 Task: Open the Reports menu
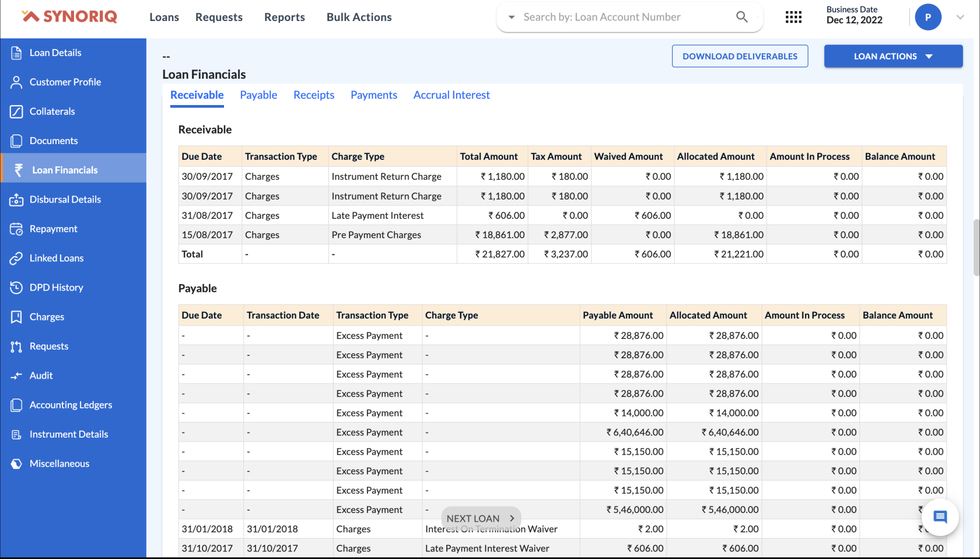[285, 17]
